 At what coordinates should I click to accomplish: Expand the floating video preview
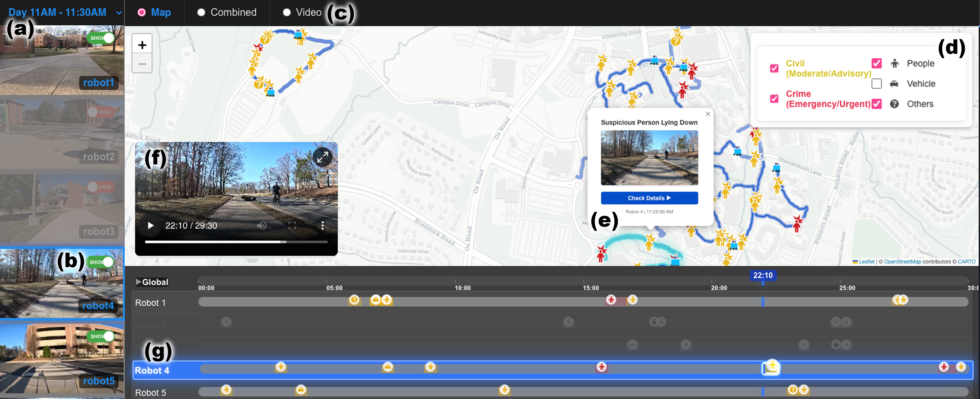tap(322, 156)
